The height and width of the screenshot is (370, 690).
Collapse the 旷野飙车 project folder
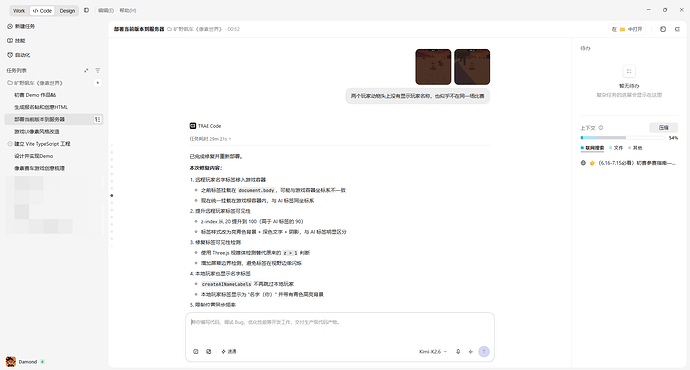click(35, 83)
